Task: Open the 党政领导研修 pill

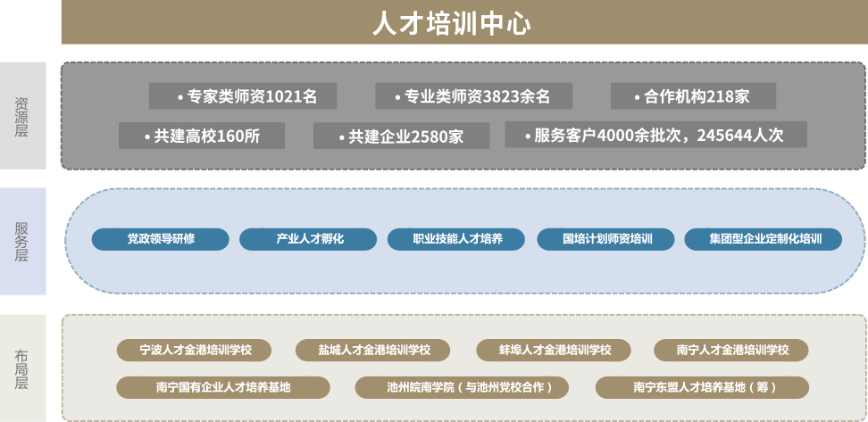Action: (x=161, y=239)
